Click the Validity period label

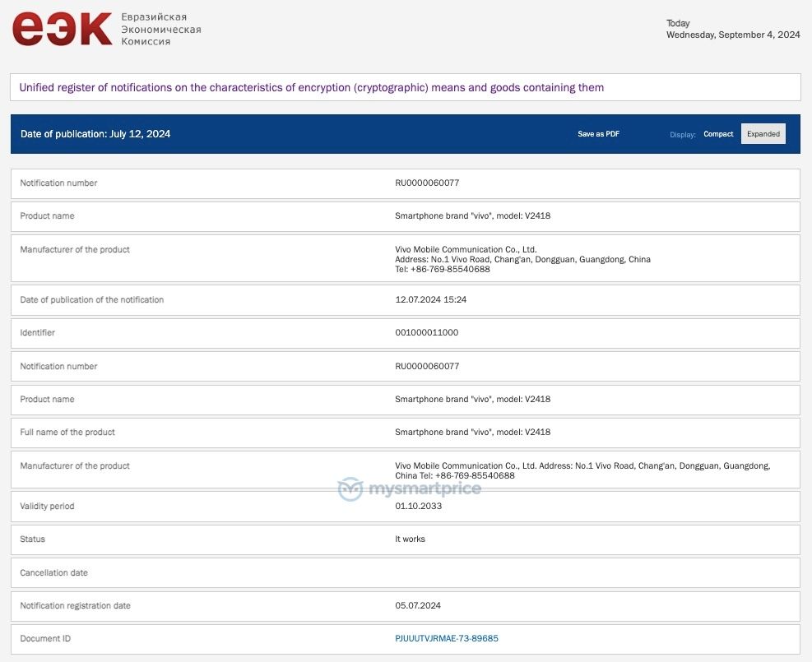(x=47, y=506)
